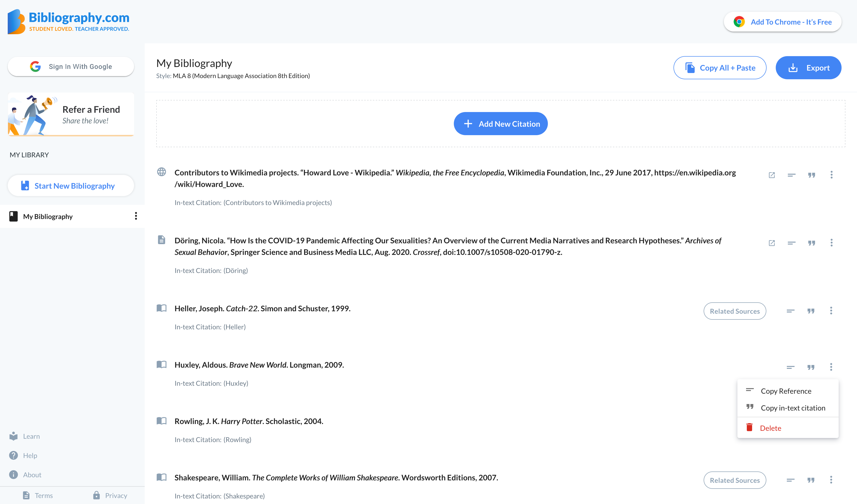Screen dimensions: 857x504
Task: Open the overflow menu for My Bibliography
Action: point(136,216)
